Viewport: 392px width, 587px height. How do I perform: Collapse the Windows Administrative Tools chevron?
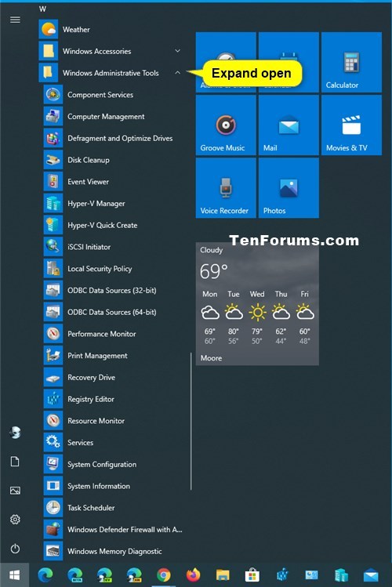(177, 73)
